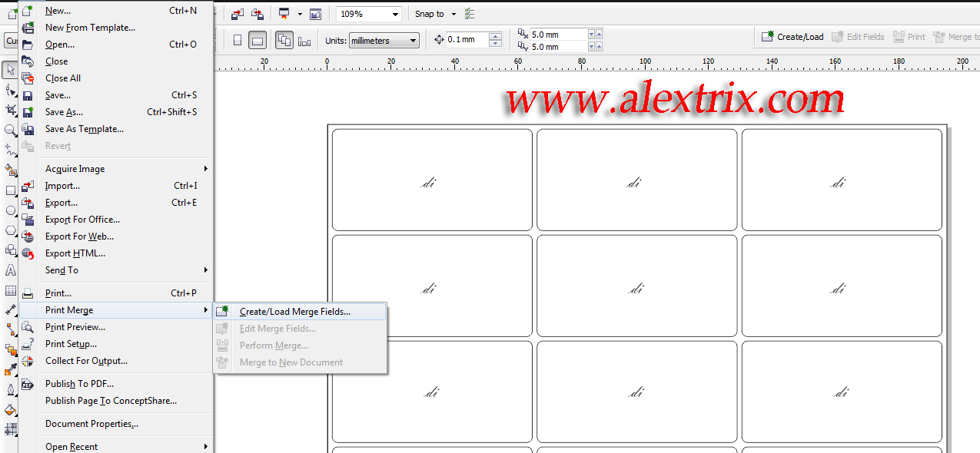Expand the Acquire Image submenu
The image size is (980, 453).
coord(125,169)
